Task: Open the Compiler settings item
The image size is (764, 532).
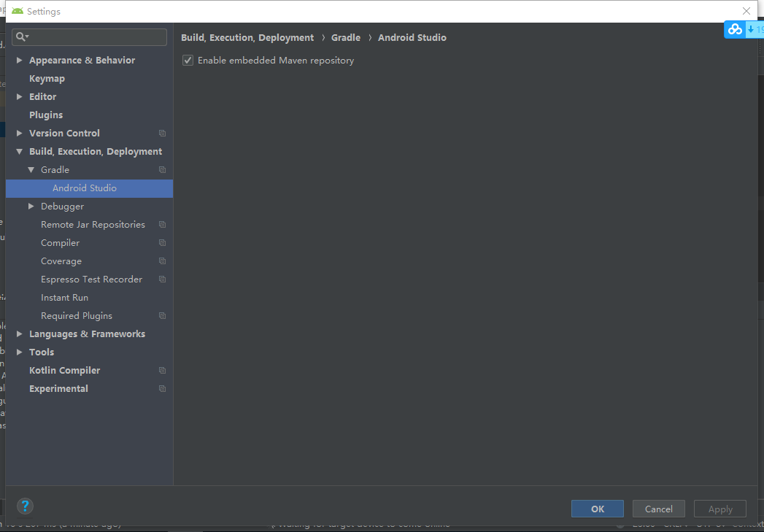Action: 60,242
